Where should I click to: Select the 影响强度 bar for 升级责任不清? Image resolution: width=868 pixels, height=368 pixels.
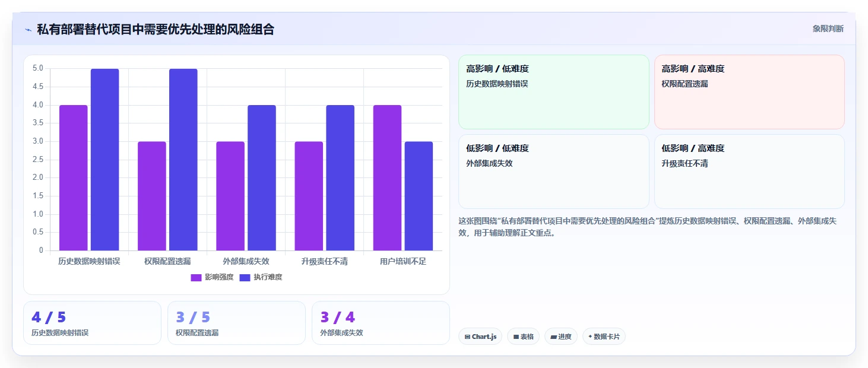point(309,196)
